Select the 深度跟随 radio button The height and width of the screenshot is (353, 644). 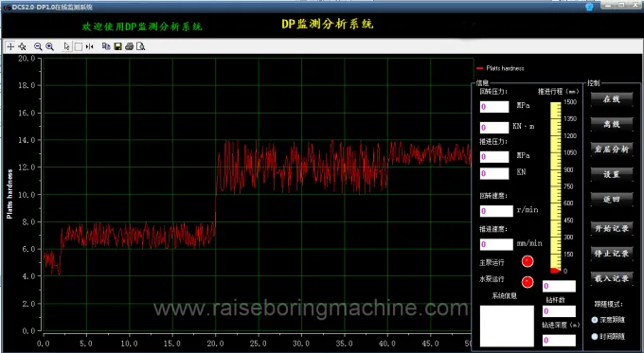pos(595,319)
